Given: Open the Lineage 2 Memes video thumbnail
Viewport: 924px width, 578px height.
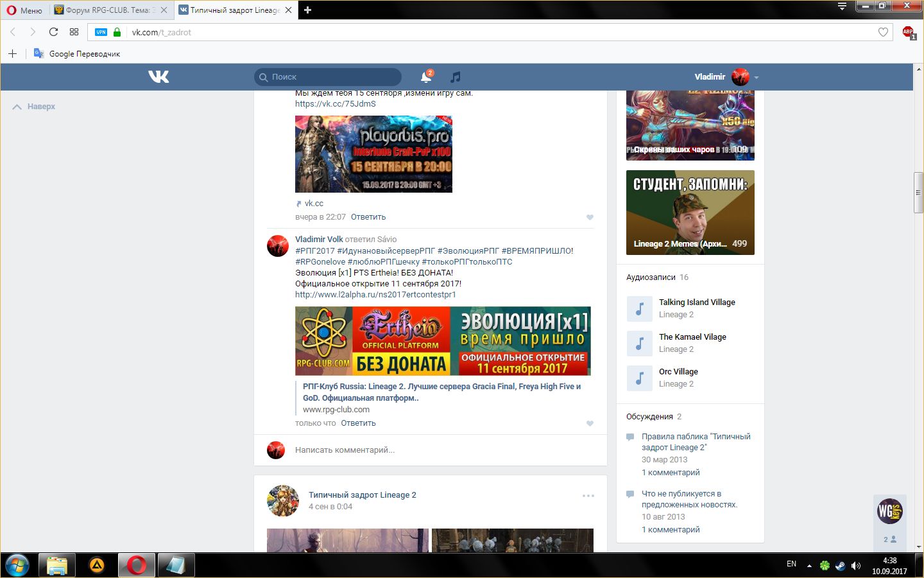Looking at the screenshot, I should (x=690, y=213).
